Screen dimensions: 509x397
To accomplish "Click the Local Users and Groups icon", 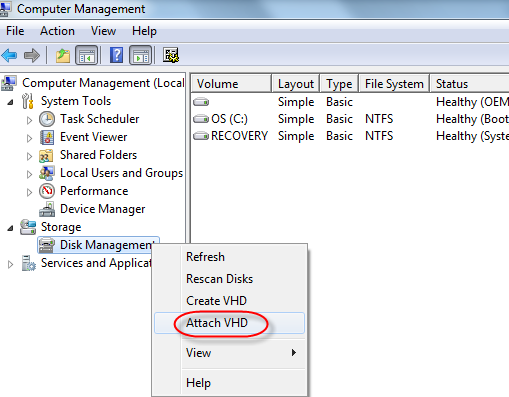I will [47, 173].
